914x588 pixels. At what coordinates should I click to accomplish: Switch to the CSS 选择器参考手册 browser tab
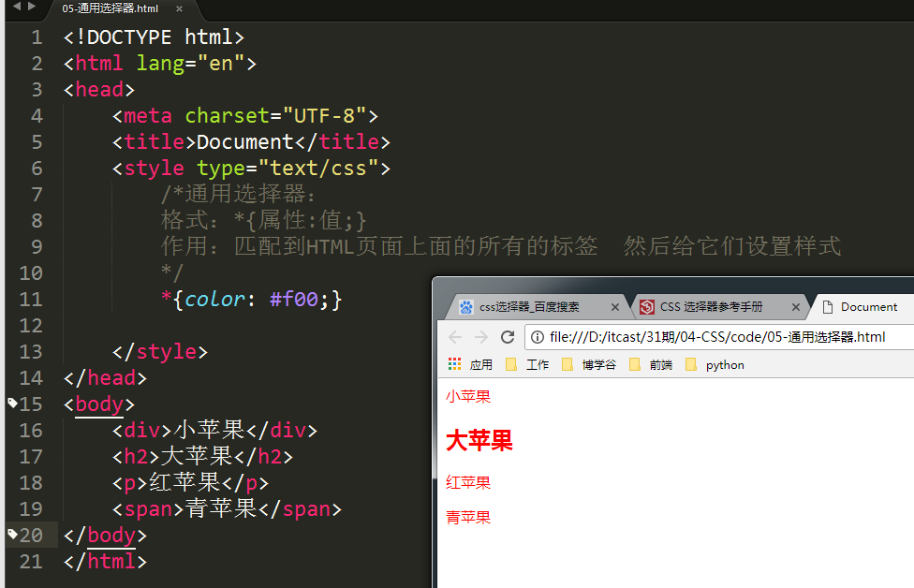point(711,307)
